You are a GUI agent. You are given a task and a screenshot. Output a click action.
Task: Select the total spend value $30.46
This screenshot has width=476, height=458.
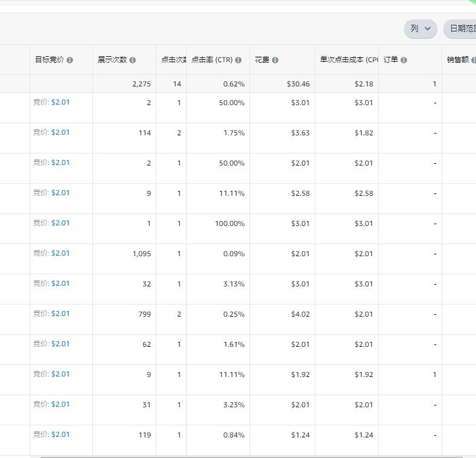(298, 84)
